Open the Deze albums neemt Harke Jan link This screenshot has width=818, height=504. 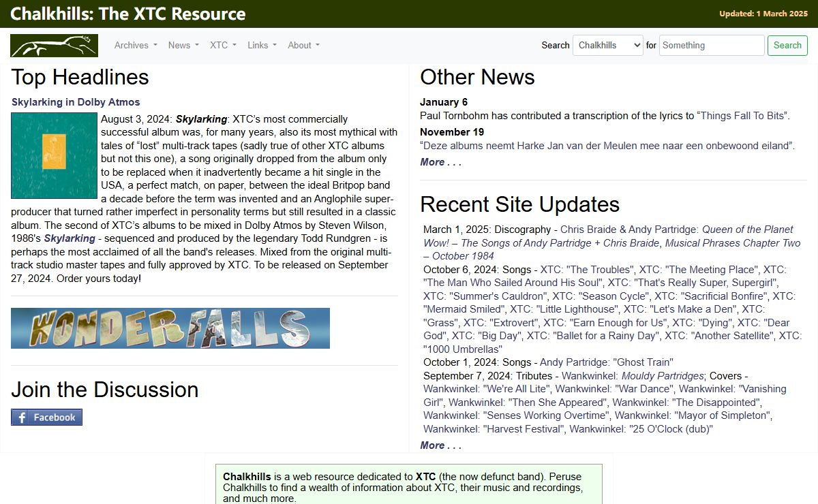pos(607,146)
